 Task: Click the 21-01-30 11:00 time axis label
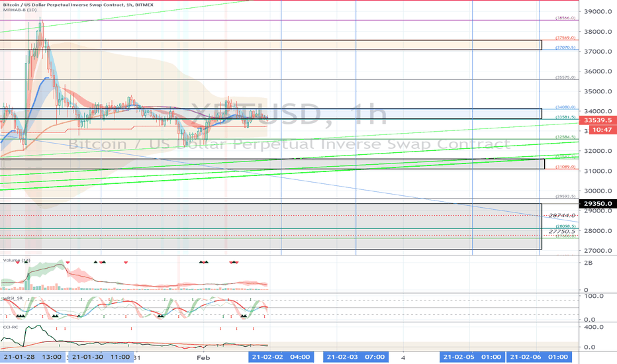(101, 357)
